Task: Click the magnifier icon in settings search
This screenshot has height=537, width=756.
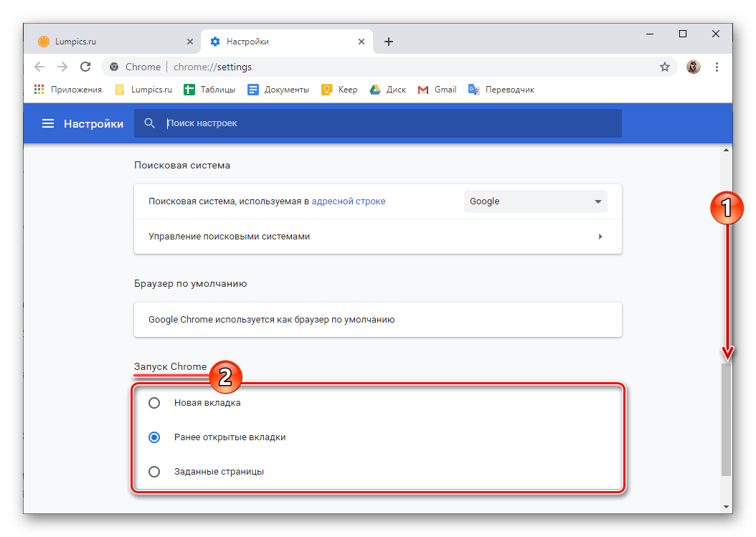Action: (149, 123)
